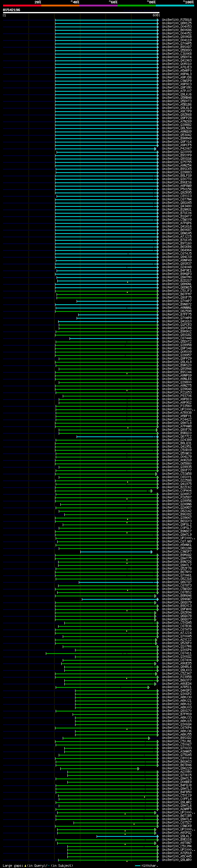Click the green alignment bar for UniRef100_P93706
The image size is (197, 868).
point(111,396)
